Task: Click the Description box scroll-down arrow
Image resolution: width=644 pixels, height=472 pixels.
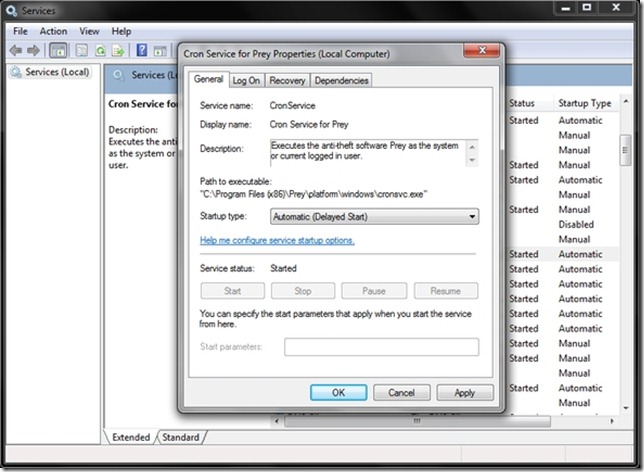Action: click(472, 160)
